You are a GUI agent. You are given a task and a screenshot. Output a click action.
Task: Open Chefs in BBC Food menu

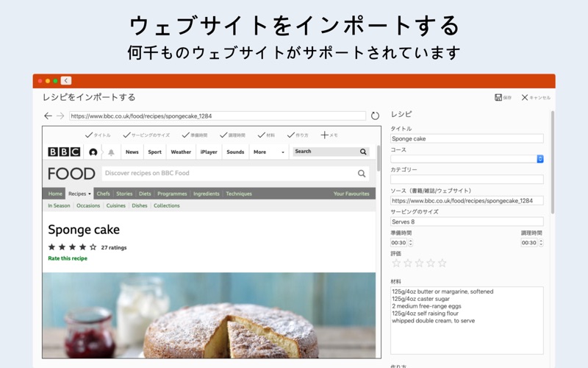[x=103, y=194]
